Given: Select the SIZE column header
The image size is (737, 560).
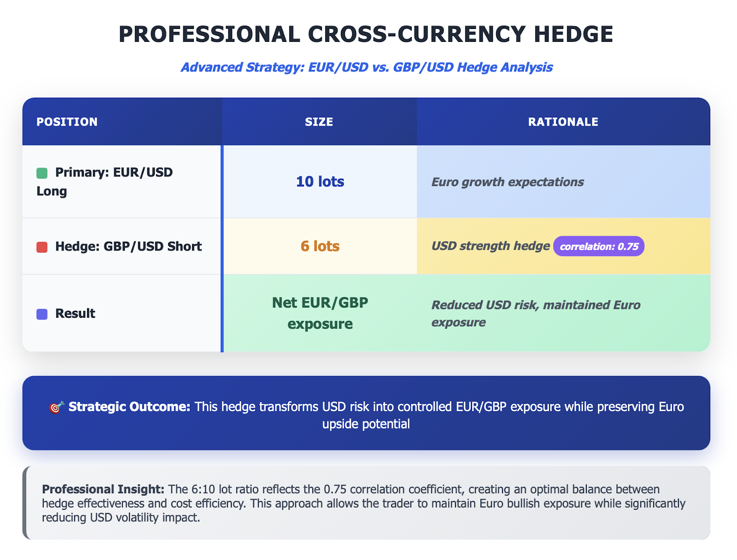Looking at the screenshot, I should coord(319,122).
